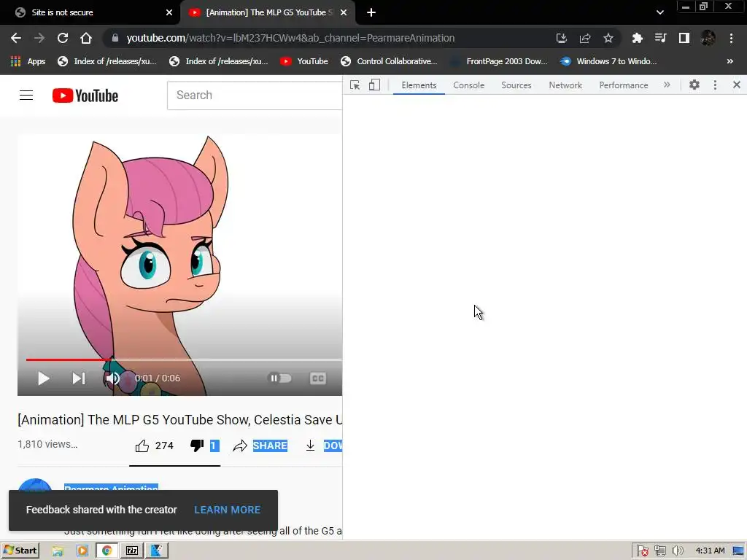
Task: Open the 'FrontPage 2003 Dow...' bookmark
Action: tap(499, 61)
